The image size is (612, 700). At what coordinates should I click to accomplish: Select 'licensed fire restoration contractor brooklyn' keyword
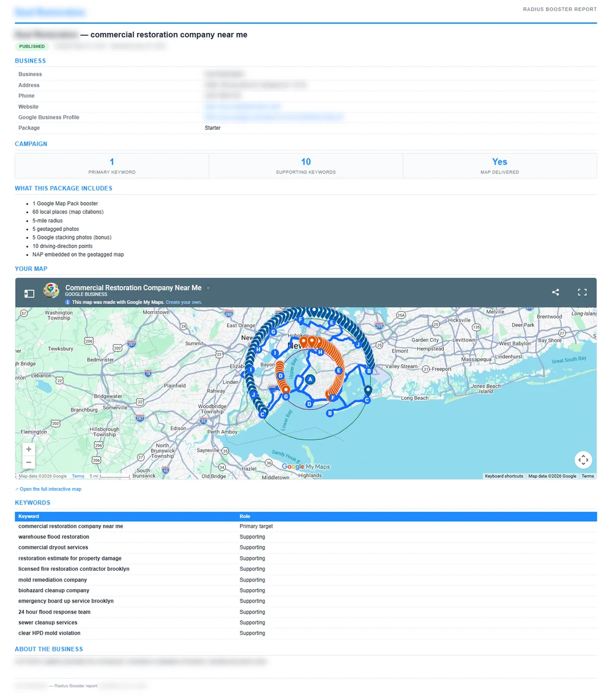[x=74, y=569]
